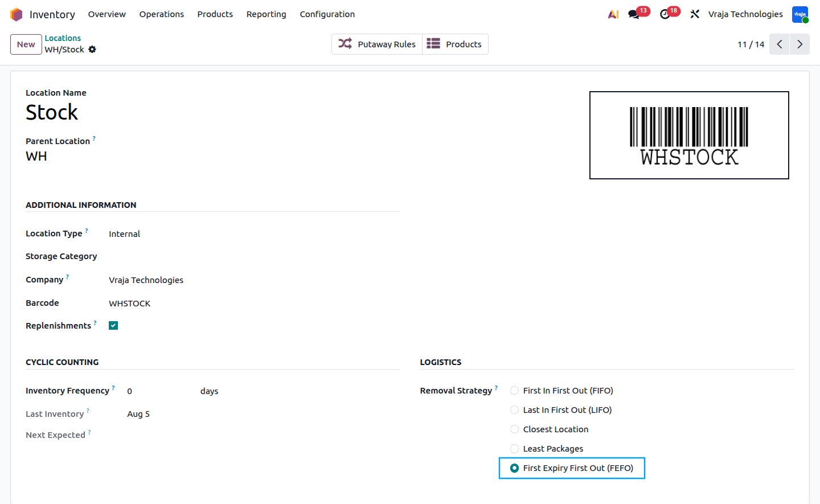The height and width of the screenshot is (504, 820).
Task: Click the 11 / 14 pager counter
Action: coord(751,44)
